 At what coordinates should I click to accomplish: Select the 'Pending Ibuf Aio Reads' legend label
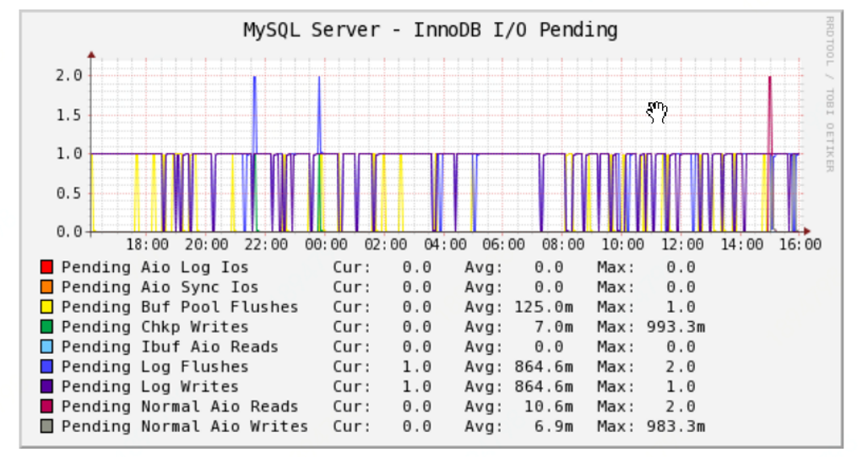pyautogui.click(x=170, y=346)
